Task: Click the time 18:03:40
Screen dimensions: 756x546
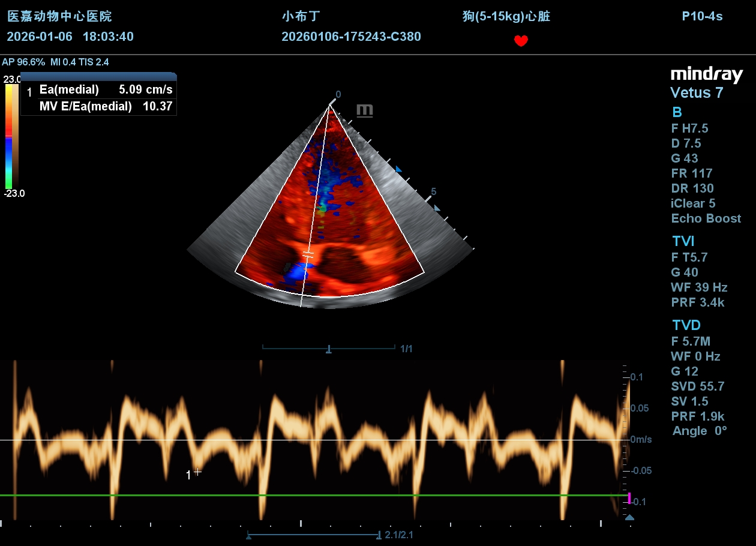Action: tap(108, 37)
